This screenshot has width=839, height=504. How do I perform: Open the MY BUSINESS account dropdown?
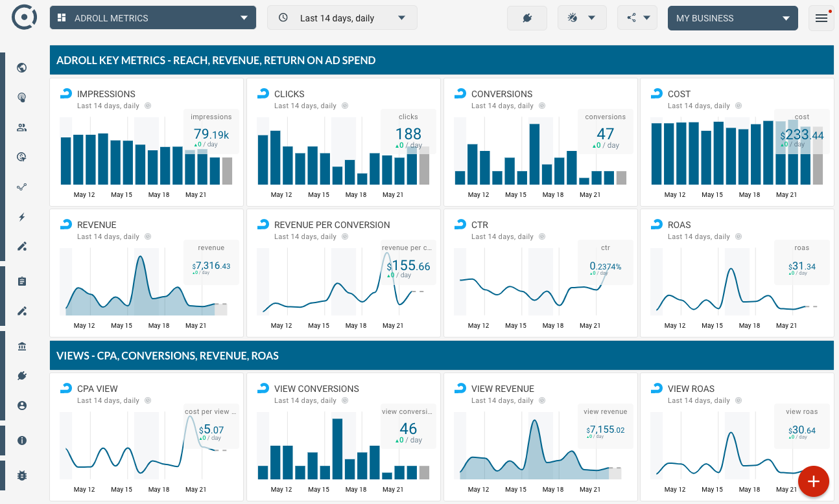733,18
